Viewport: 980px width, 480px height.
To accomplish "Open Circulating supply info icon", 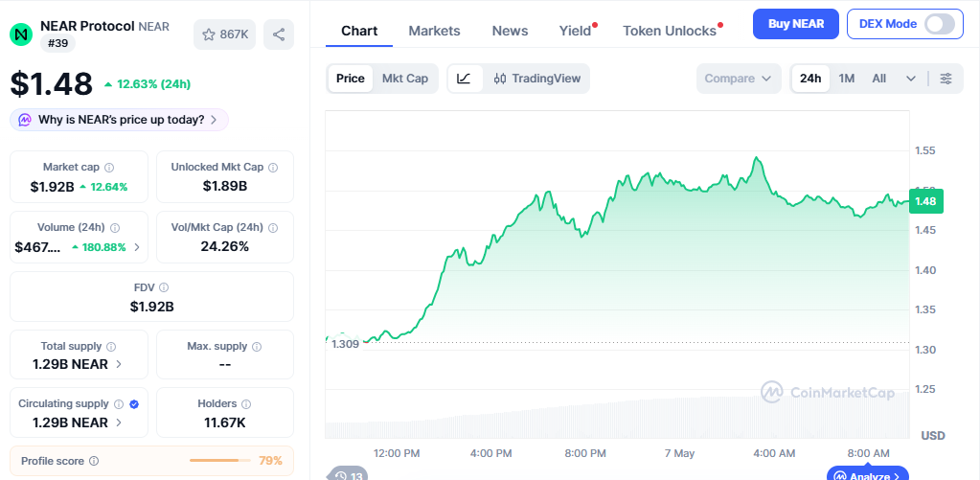I will (119, 403).
